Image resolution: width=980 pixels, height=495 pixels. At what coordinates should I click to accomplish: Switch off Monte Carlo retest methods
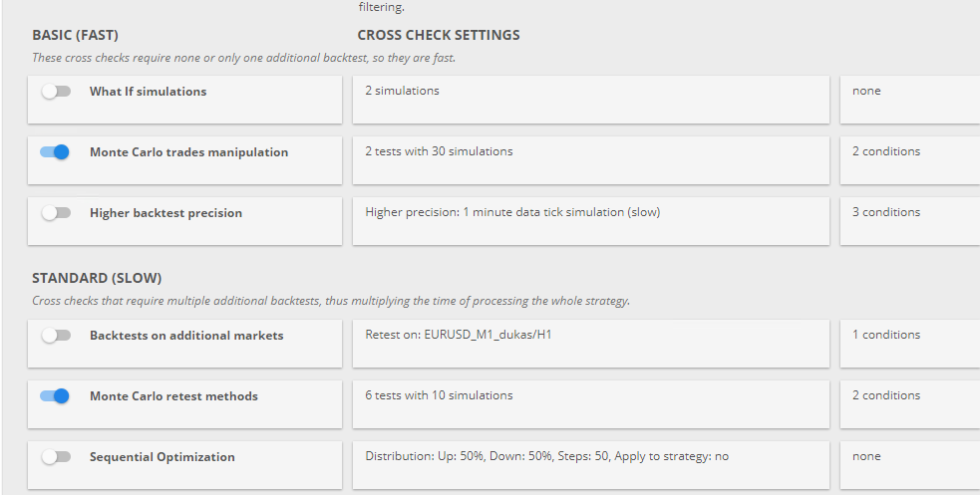(56, 396)
